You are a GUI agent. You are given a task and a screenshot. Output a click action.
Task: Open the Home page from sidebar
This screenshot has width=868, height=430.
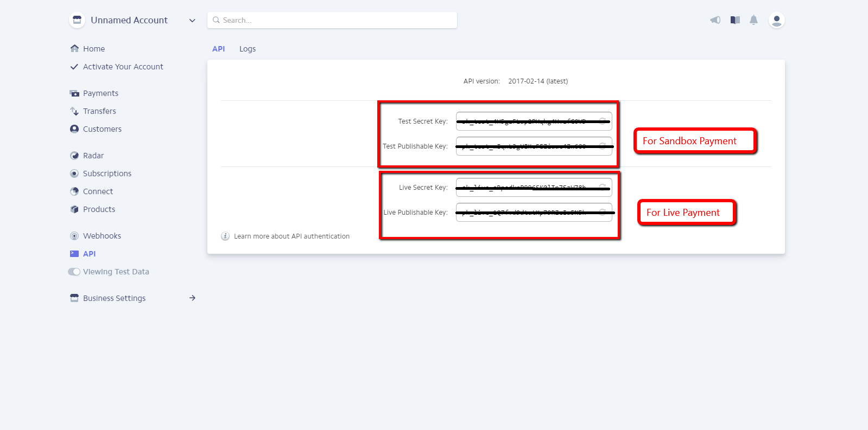click(x=87, y=49)
